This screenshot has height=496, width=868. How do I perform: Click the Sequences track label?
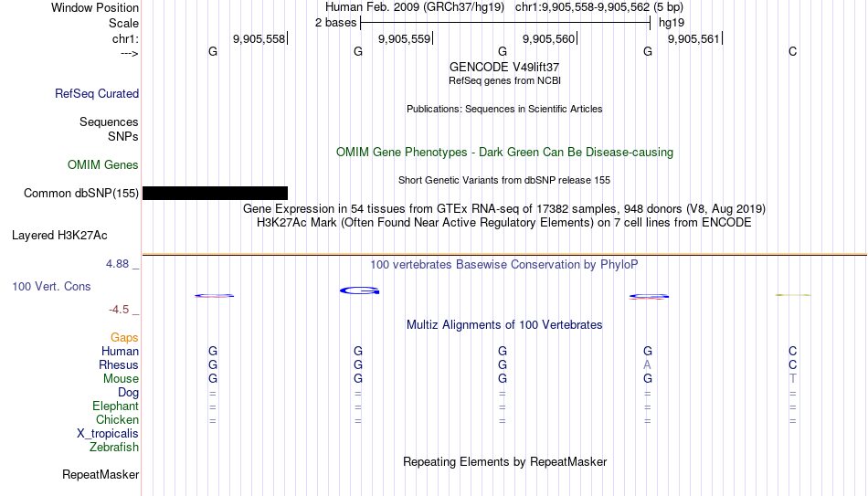coord(109,121)
